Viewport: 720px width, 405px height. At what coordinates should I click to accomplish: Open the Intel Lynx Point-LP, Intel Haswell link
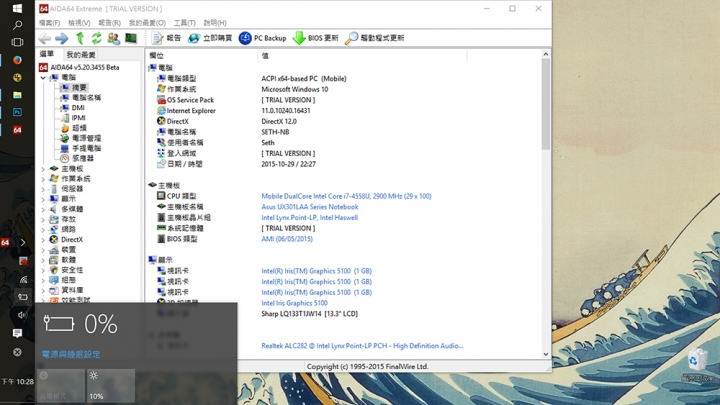point(309,218)
